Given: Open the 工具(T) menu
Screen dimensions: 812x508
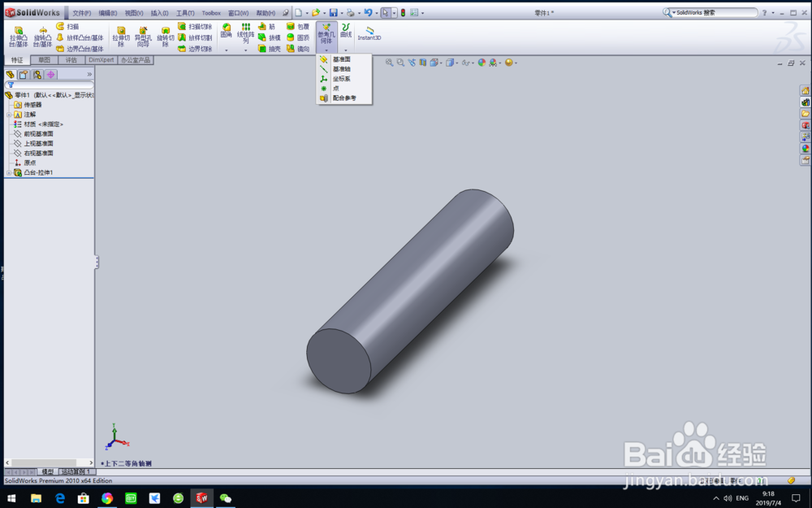Looking at the screenshot, I should point(185,13).
